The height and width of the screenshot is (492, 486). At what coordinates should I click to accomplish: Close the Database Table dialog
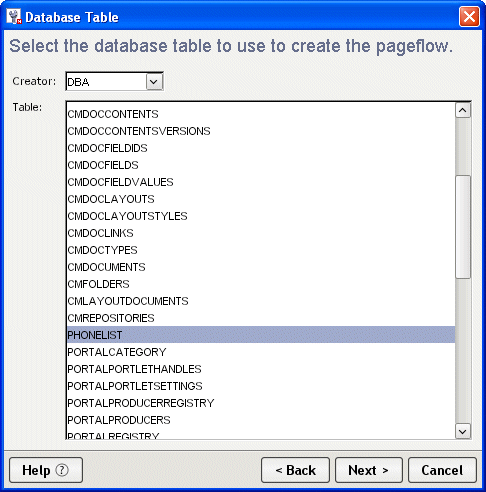tap(469, 16)
